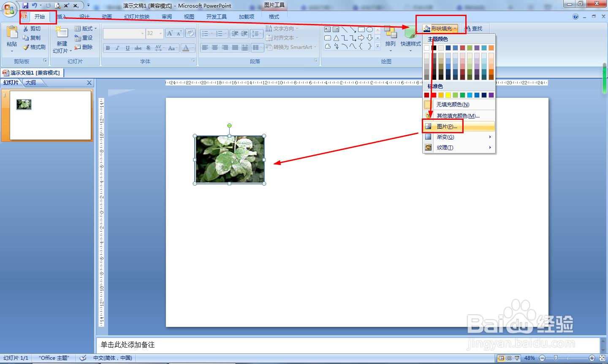Click zoom in plus button
The image size is (608, 364).
pyautogui.click(x=592, y=358)
